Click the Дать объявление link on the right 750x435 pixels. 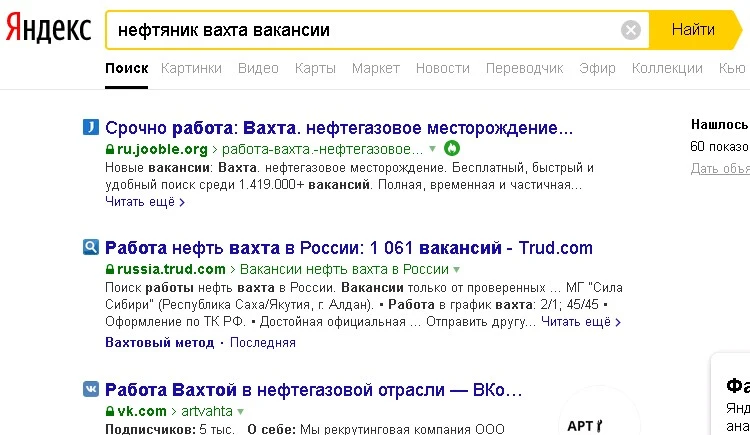click(720, 168)
